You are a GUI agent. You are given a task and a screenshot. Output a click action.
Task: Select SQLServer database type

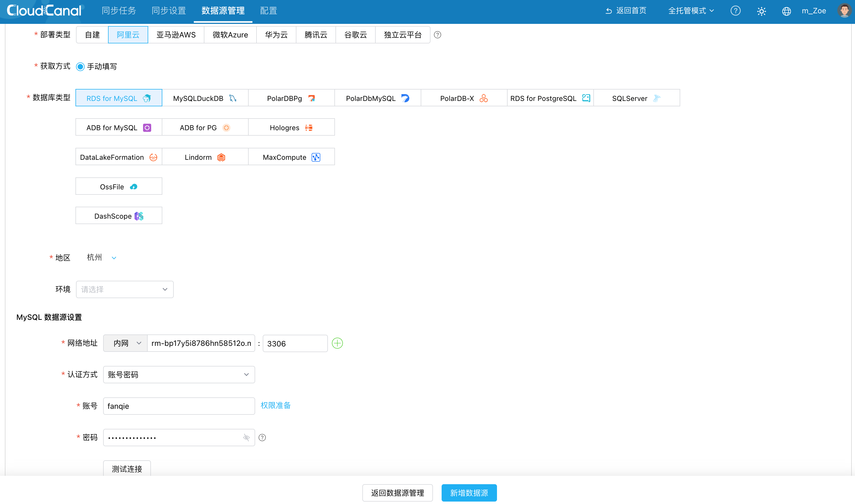[x=636, y=98]
